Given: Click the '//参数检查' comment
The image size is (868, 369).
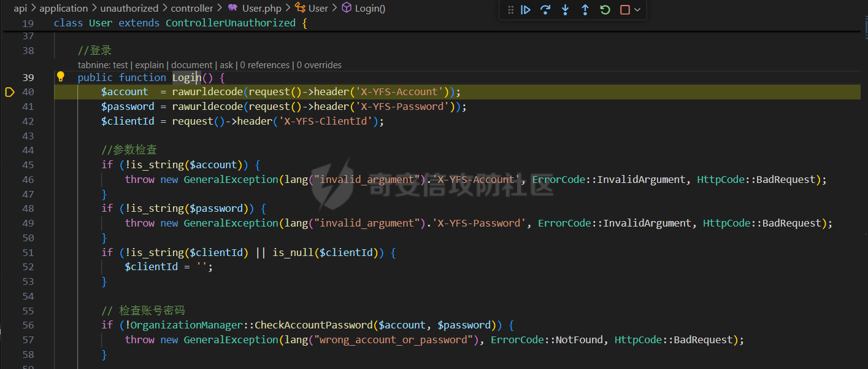Looking at the screenshot, I should (x=129, y=150).
